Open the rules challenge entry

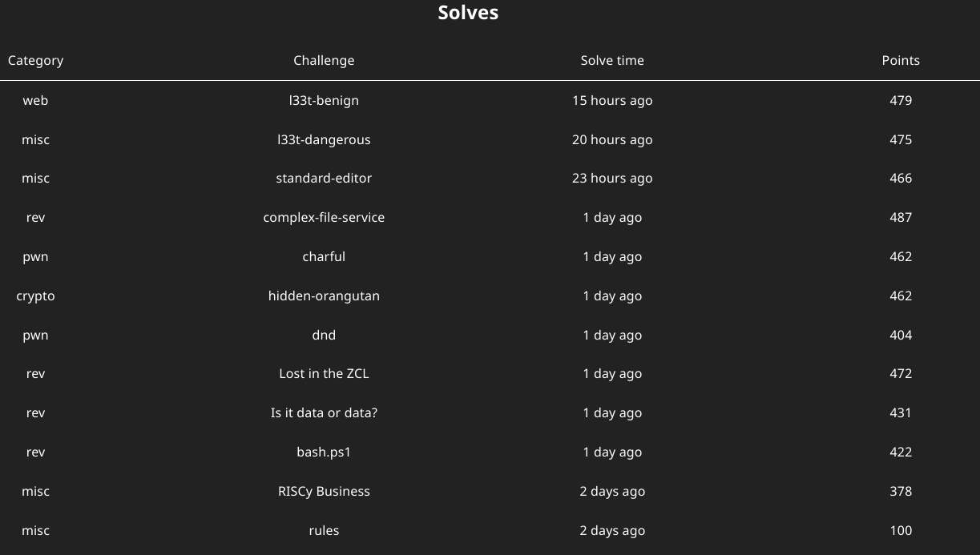point(324,530)
